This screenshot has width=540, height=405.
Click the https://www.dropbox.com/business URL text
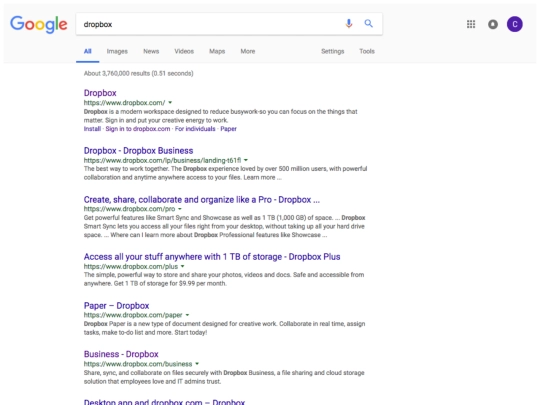point(138,364)
